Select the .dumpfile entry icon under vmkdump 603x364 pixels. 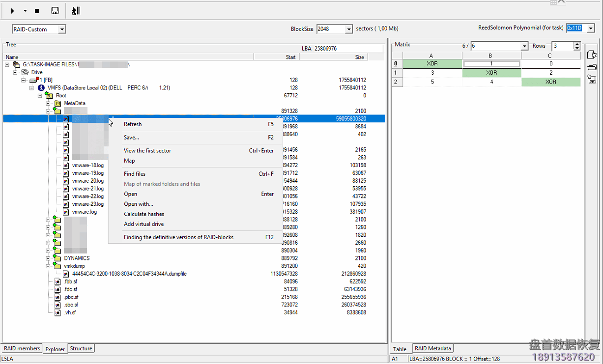pos(66,274)
